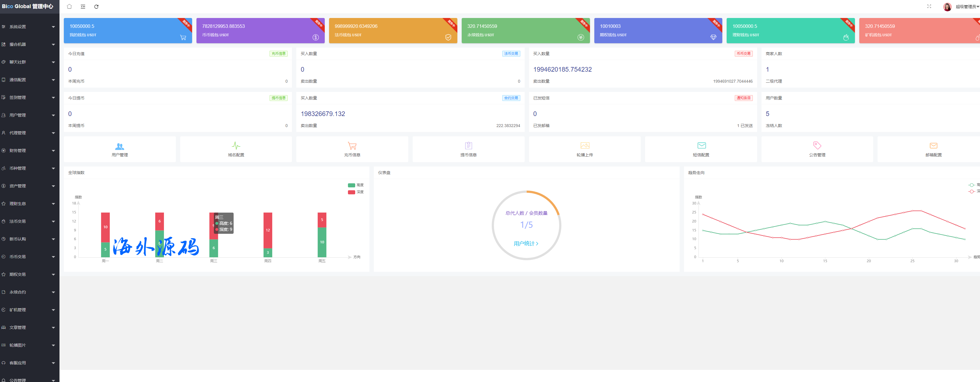
Task: Open the 充币信息 cart icon shortcut
Action: [352, 146]
